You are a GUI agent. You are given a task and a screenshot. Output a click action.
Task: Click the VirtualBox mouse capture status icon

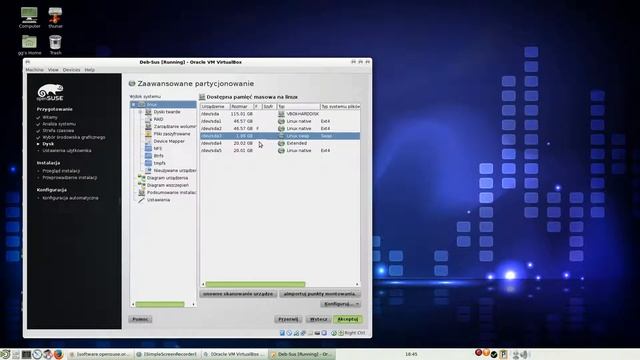click(x=334, y=333)
